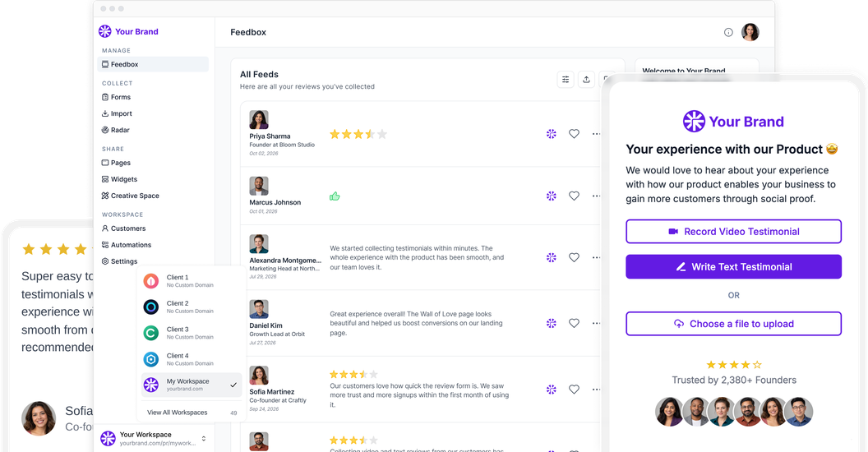
Task: Click the brand source icon on Marcus Johnson's row
Action: tap(552, 196)
